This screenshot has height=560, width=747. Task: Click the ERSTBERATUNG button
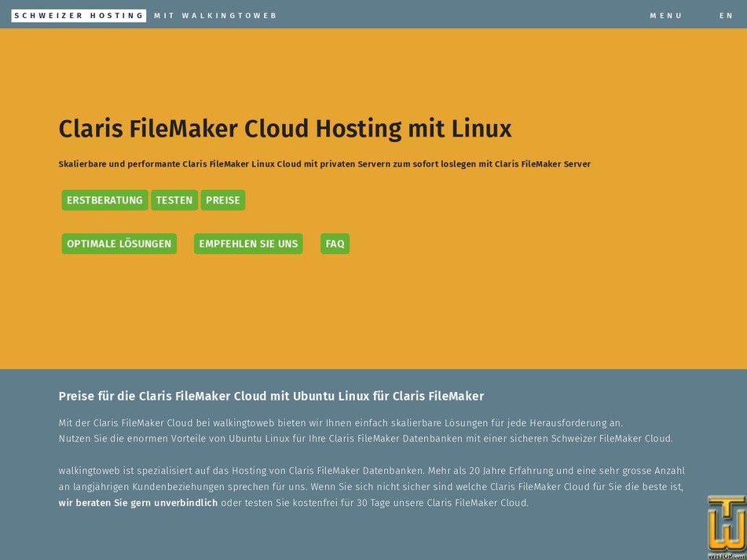click(x=104, y=200)
